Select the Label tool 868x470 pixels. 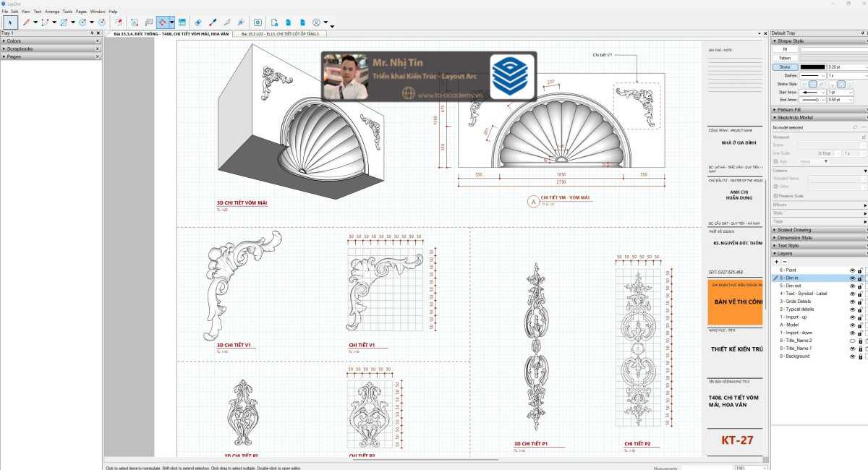tap(149, 22)
